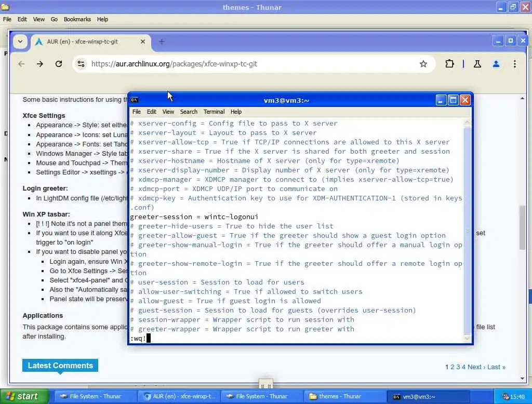This screenshot has width=532, height=404.
Task: Reload the AUR page
Action: [x=59, y=64]
